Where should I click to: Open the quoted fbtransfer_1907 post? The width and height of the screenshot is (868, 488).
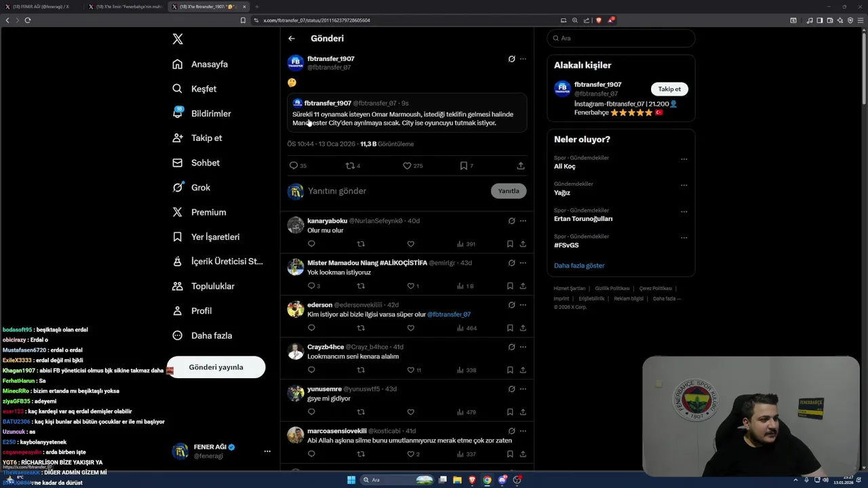point(407,113)
